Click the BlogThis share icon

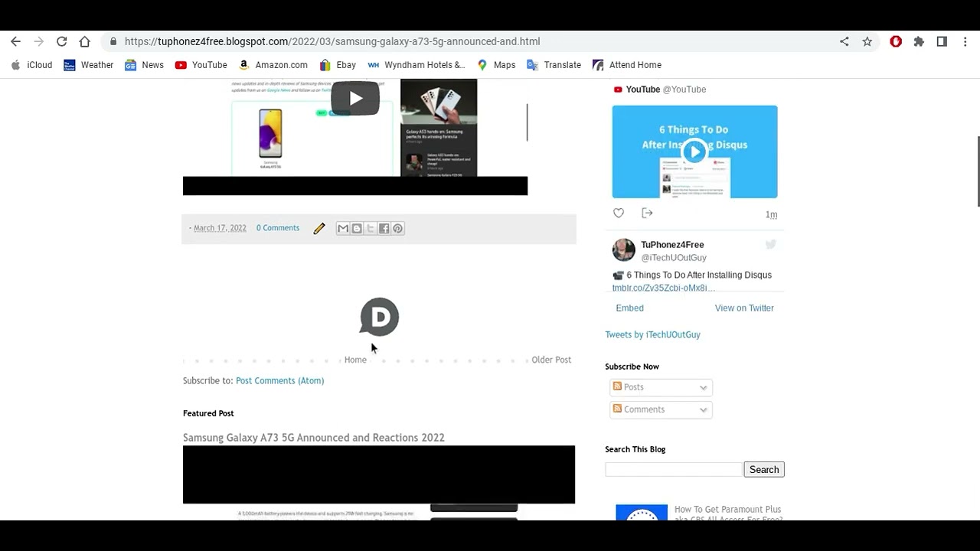tap(357, 228)
